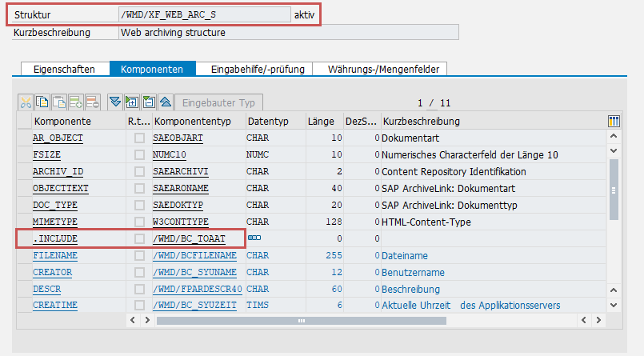Viewport: 644px width, 356px height.
Task: Click the Struktur name input field
Action: pos(205,14)
